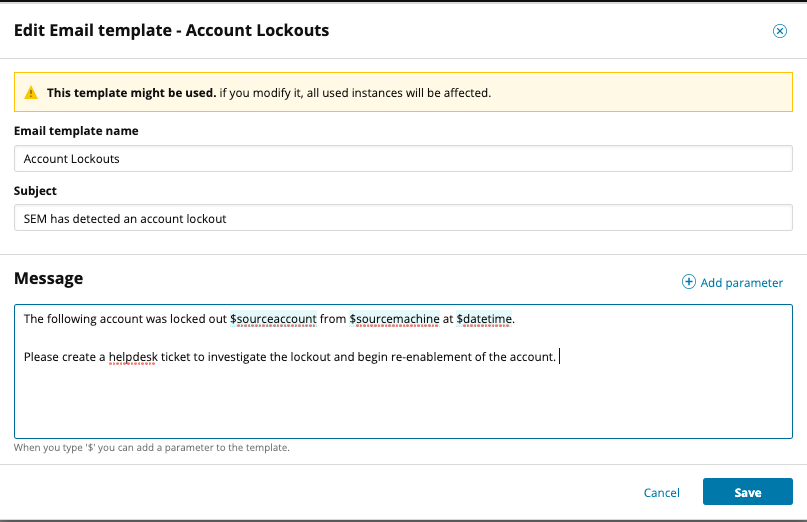Click the Subject field label

point(35,190)
